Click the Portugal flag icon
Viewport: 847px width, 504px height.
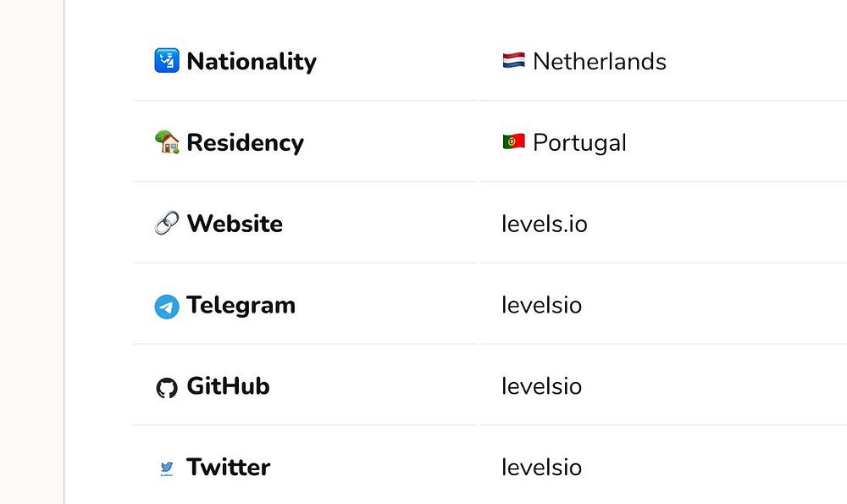(513, 142)
